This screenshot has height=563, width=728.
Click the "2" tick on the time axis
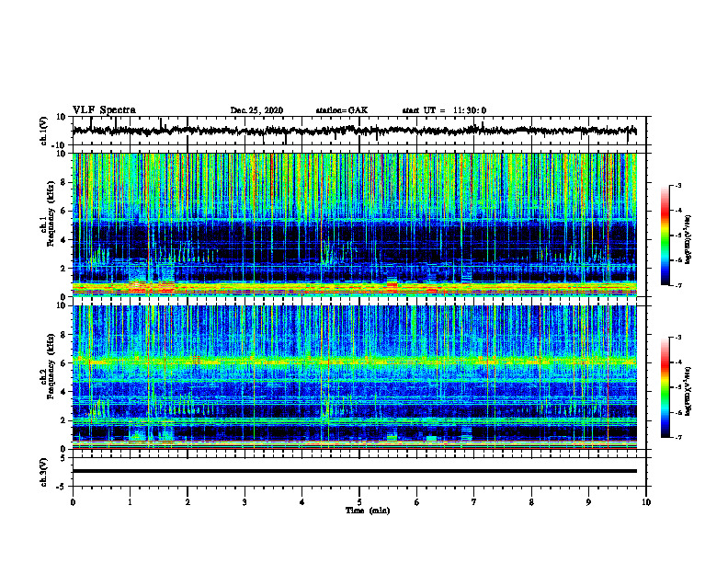click(x=188, y=502)
